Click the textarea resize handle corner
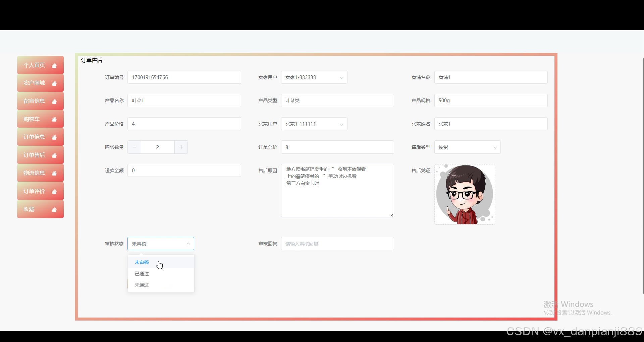This screenshot has width=644, height=342. 392,215
